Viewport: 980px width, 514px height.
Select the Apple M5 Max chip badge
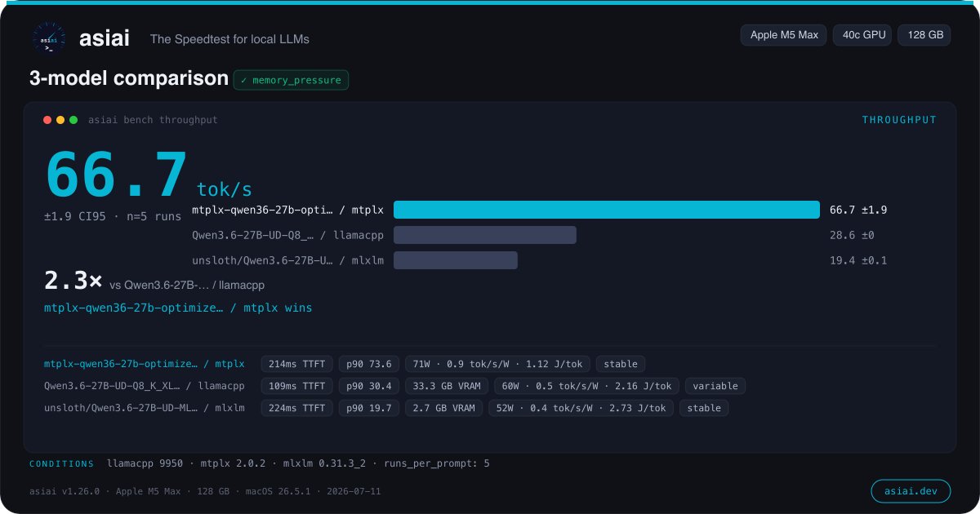pos(784,35)
